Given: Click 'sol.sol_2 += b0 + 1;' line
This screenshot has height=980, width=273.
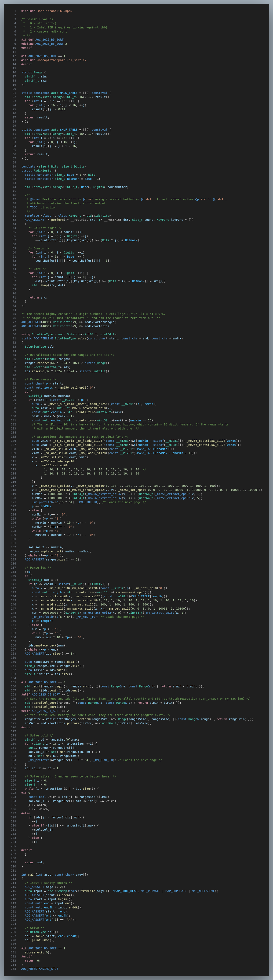Looking at the screenshot, I should point(42,768).
